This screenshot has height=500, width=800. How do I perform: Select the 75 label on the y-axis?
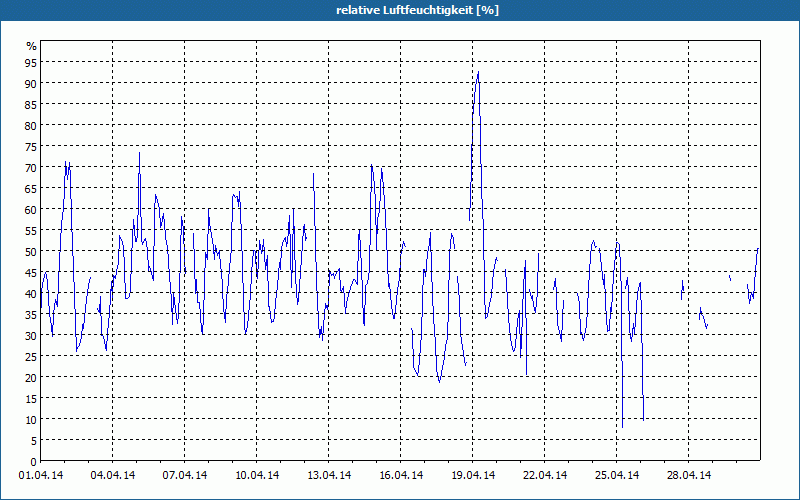[31, 146]
